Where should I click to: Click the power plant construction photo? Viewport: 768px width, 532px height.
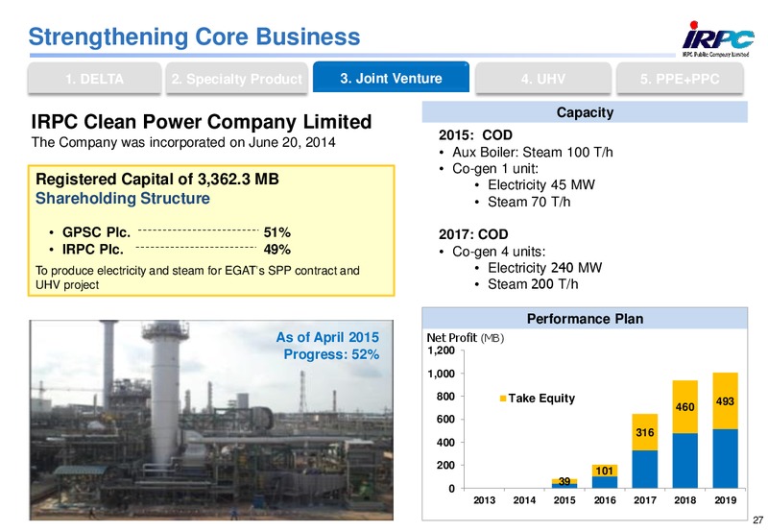[x=211, y=420]
